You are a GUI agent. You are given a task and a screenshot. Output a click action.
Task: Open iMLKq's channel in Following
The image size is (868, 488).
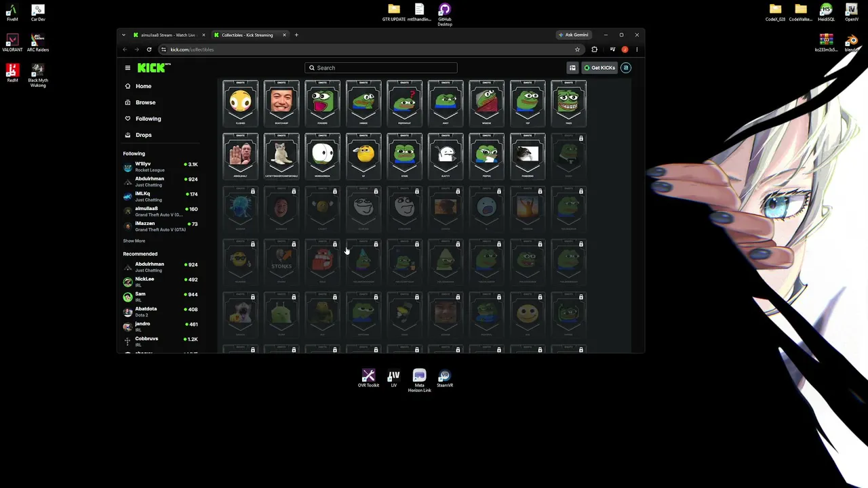coord(161,197)
